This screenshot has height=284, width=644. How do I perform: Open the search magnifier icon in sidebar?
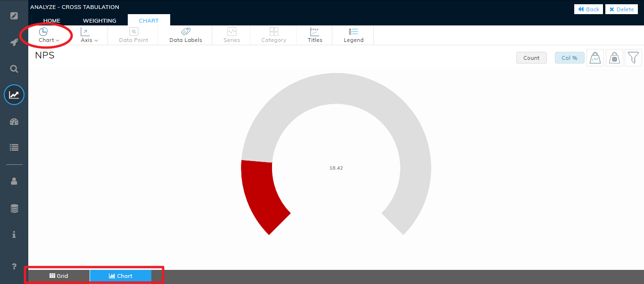click(14, 69)
